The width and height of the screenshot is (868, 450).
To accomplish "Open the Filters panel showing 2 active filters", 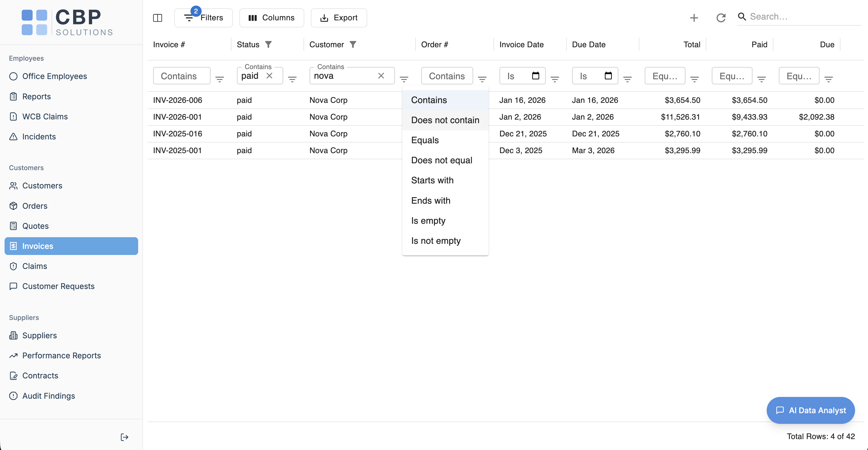I will pyautogui.click(x=203, y=18).
